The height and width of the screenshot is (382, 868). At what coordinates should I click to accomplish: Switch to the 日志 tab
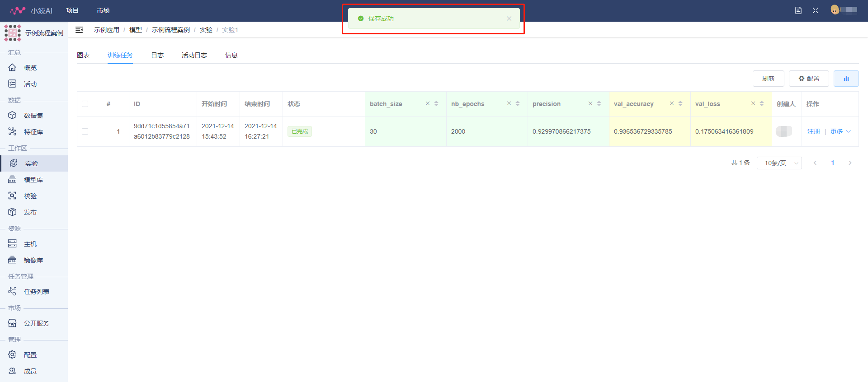[157, 55]
